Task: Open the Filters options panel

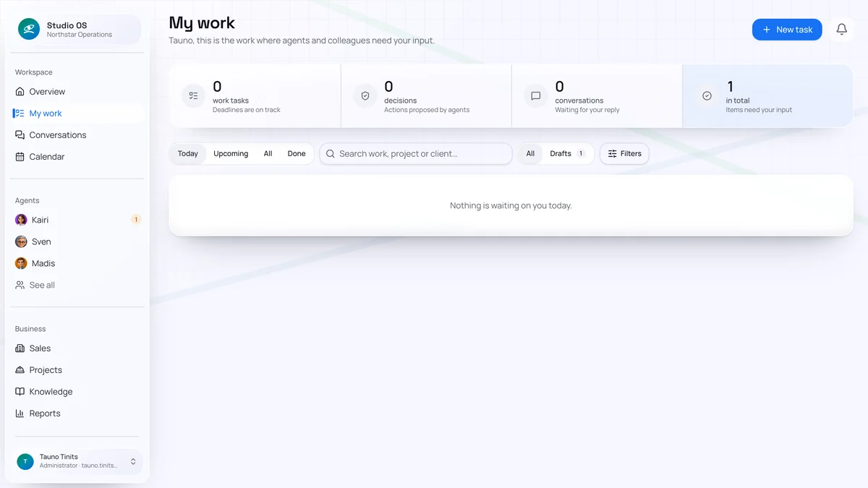Action: [625, 153]
